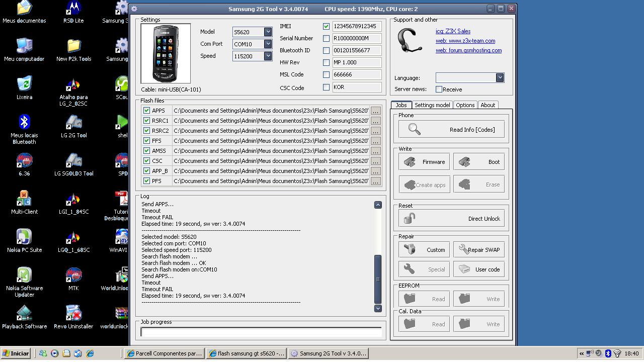Open forum.gsmhosting.com web link
Image resolution: width=644 pixels, height=362 pixels.
tap(468, 50)
